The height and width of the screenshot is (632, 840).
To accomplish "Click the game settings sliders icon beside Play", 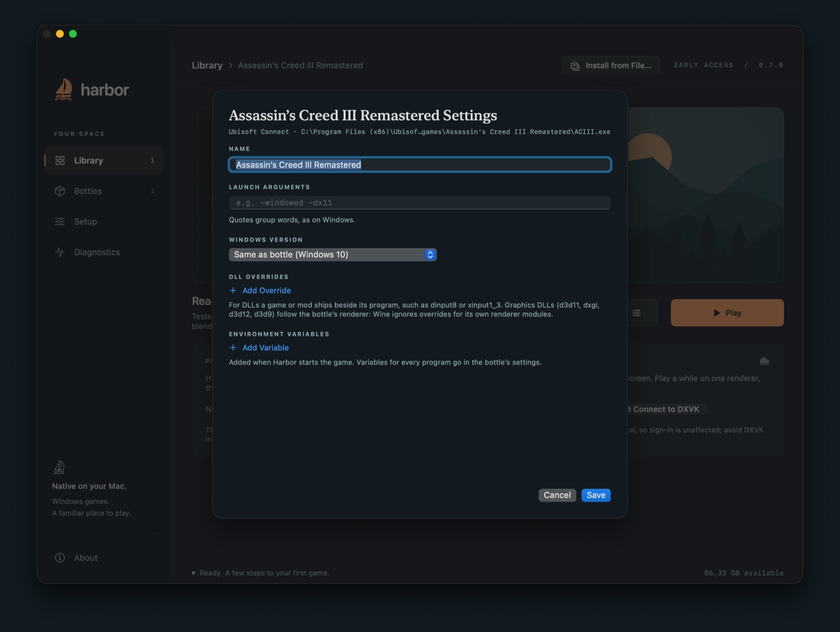I will click(x=636, y=313).
